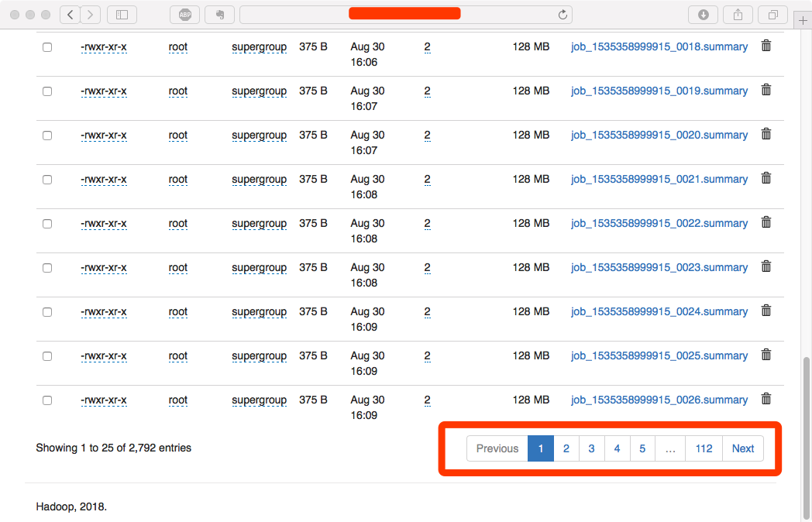The image size is (812, 522).
Task: Open the Safari sidebar panel
Action: tap(122, 14)
